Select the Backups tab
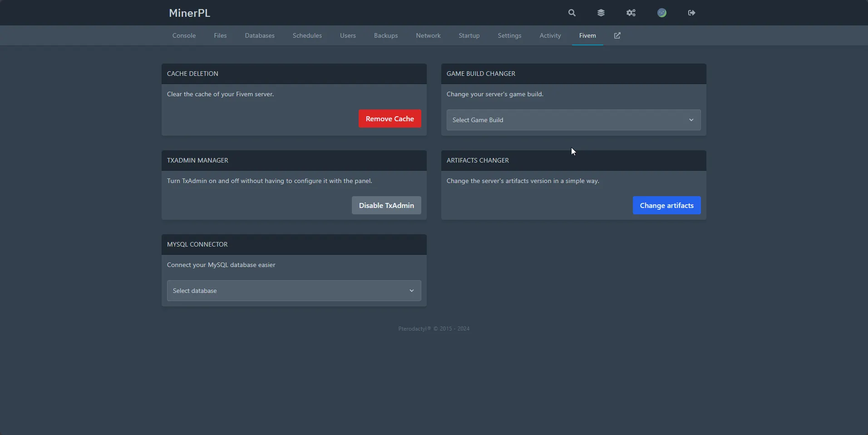Viewport: 868px width, 435px height. [x=386, y=35]
